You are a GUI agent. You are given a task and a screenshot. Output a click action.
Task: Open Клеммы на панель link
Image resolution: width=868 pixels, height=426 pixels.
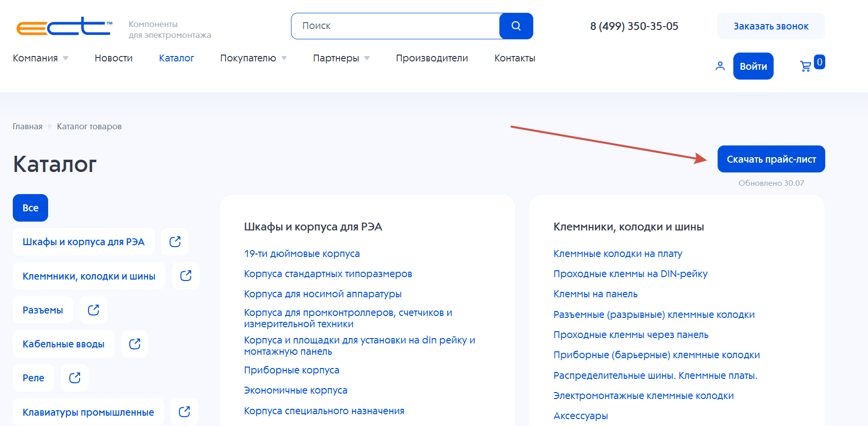[596, 294]
